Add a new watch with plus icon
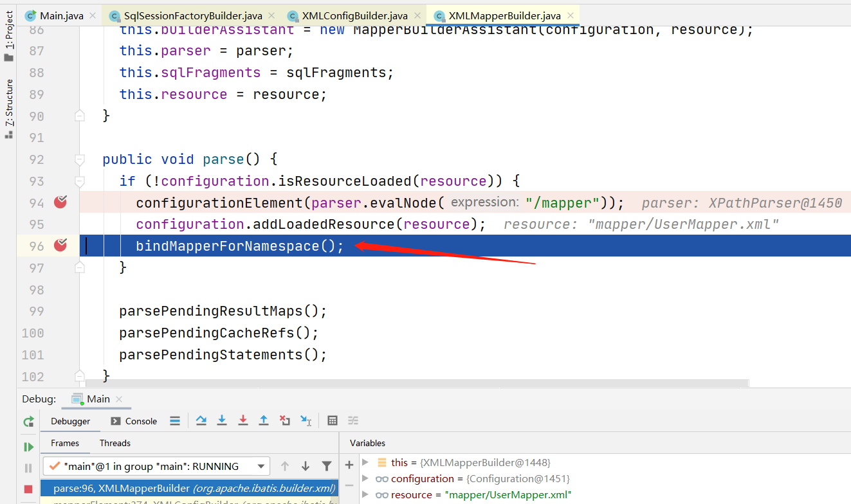Screen dimensions: 851x504 point(349,465)
